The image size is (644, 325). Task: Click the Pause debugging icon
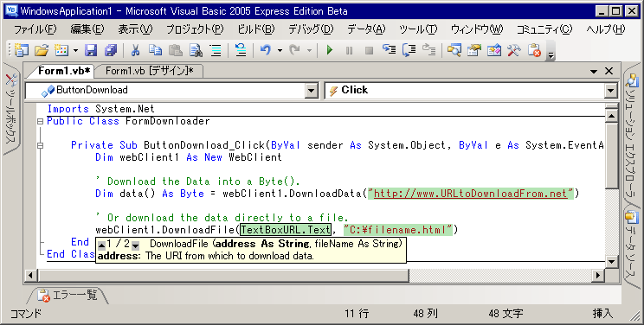click(349, 50)
